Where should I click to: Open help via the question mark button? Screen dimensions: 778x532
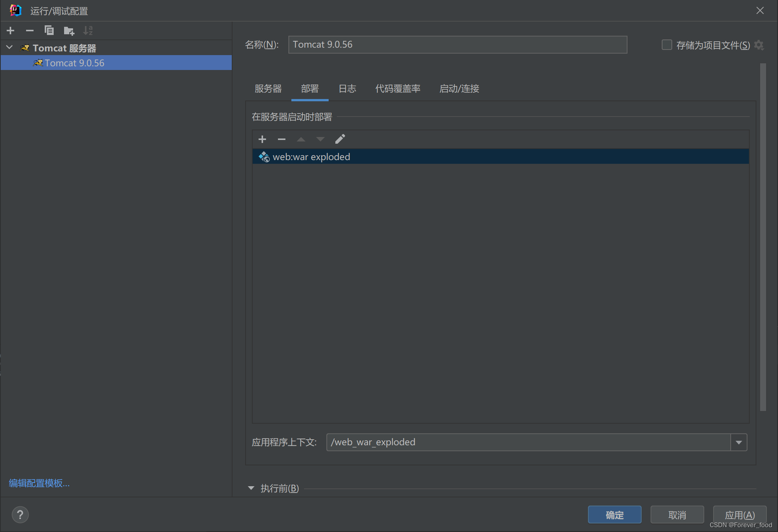[20, 515]
